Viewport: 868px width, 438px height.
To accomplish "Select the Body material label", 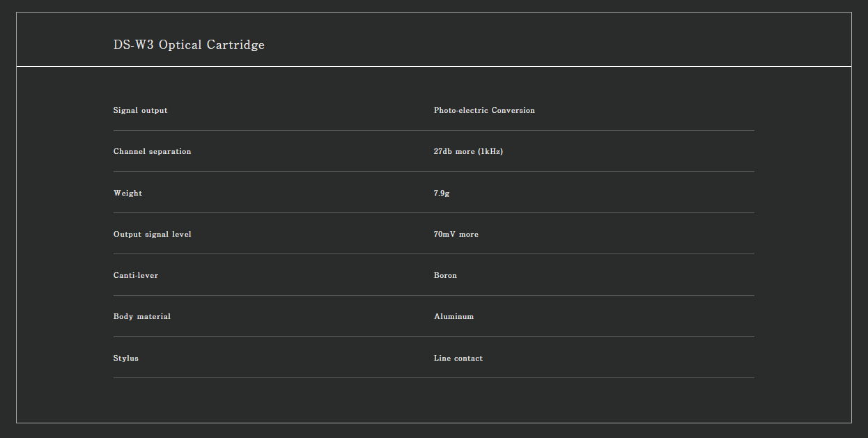I will pos(142,316).
